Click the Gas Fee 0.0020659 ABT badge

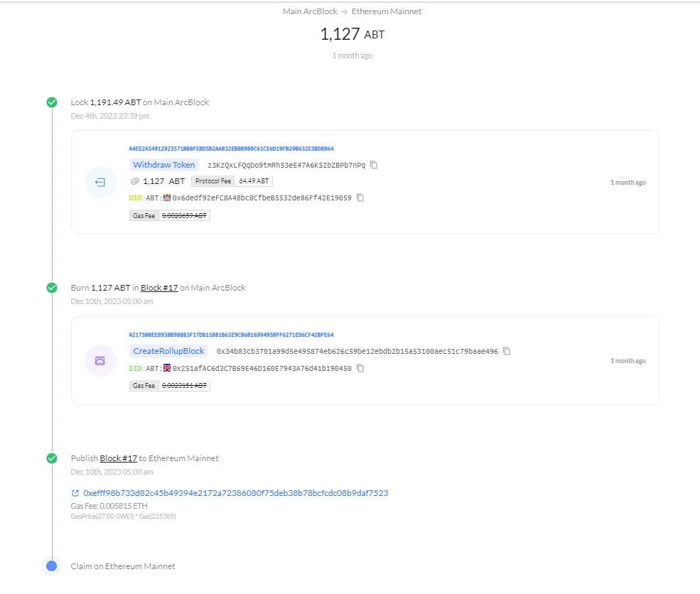[x=170, y=215]
